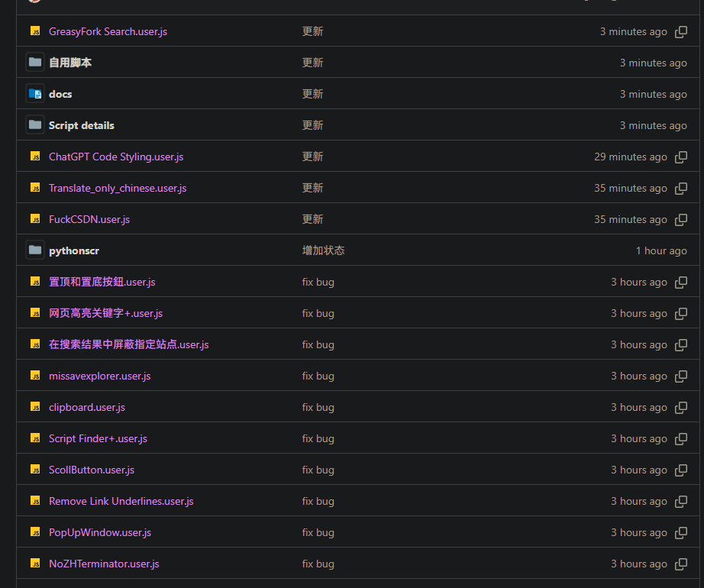Copy icon in missavexplorer.user.js row
Viewport: 704px width, 588px height.
680,376
